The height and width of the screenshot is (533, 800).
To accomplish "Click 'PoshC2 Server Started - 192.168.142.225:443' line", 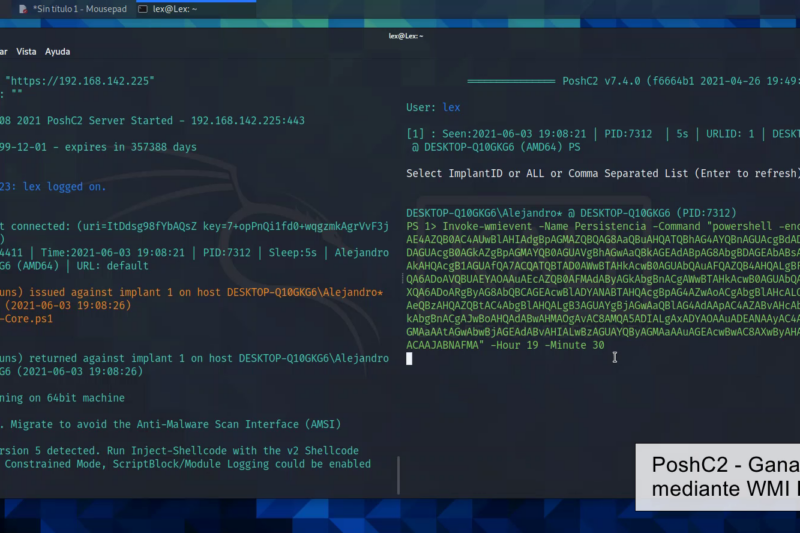I will 176,120.
